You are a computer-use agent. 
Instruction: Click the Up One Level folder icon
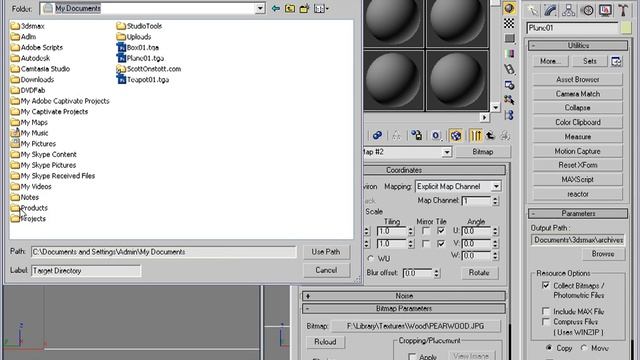(290, 8)
